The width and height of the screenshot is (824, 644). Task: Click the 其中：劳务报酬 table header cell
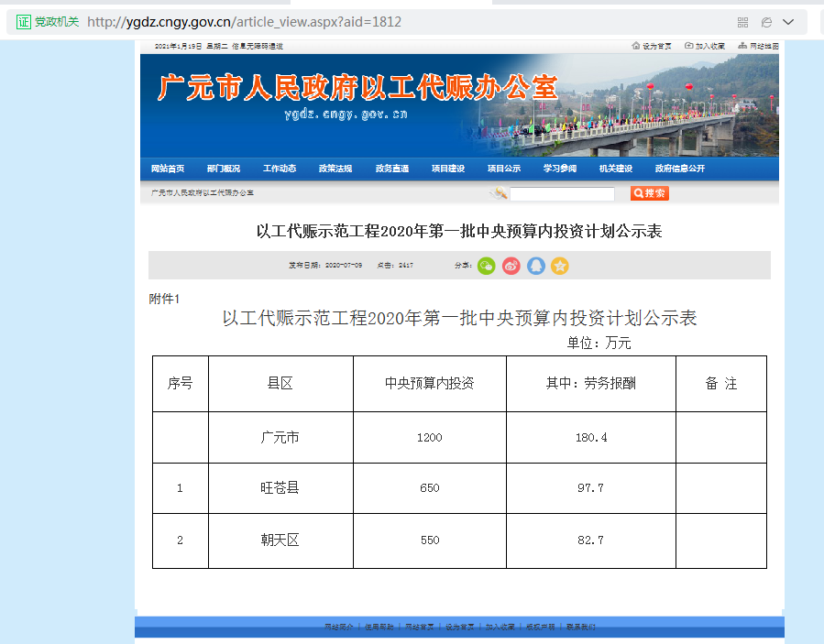[591, 384]
